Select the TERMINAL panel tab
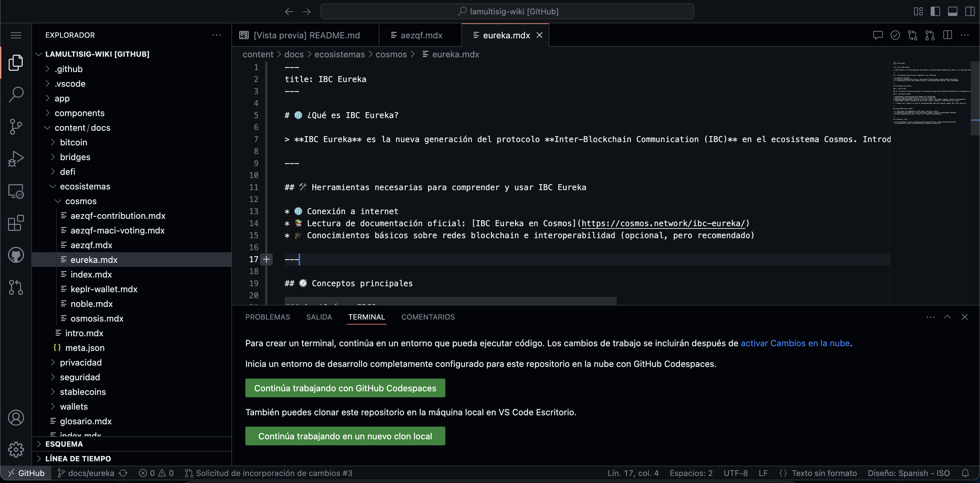Viewport: 980px width, 483px height. [366, 317]
